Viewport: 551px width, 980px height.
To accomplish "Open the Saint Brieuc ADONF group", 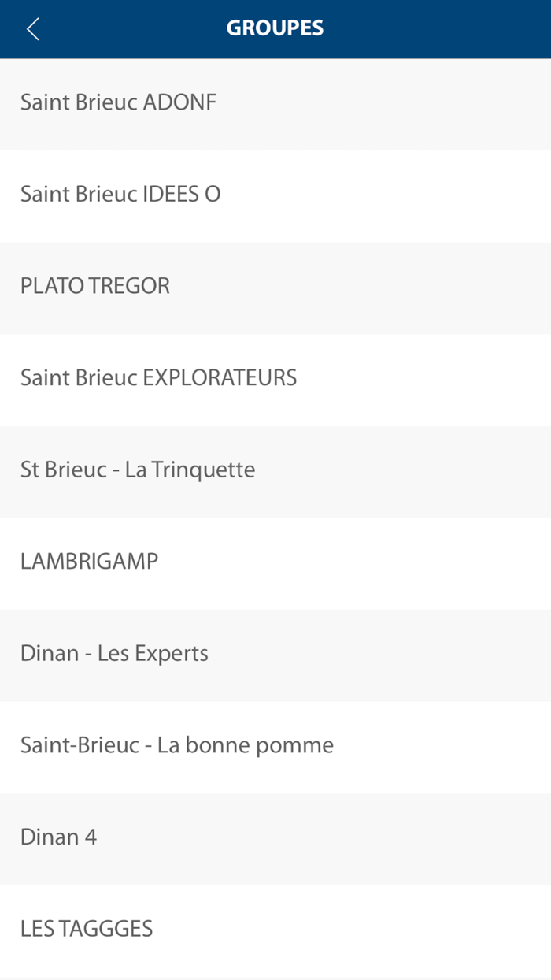I will (118, 102).
